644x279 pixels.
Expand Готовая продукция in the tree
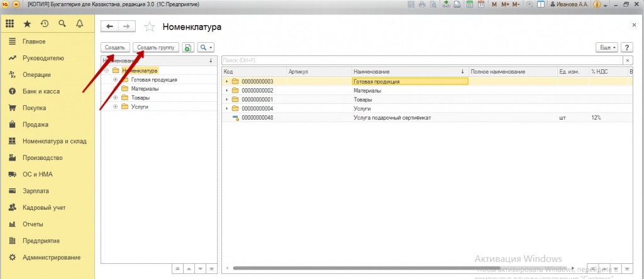coord(116,80)
